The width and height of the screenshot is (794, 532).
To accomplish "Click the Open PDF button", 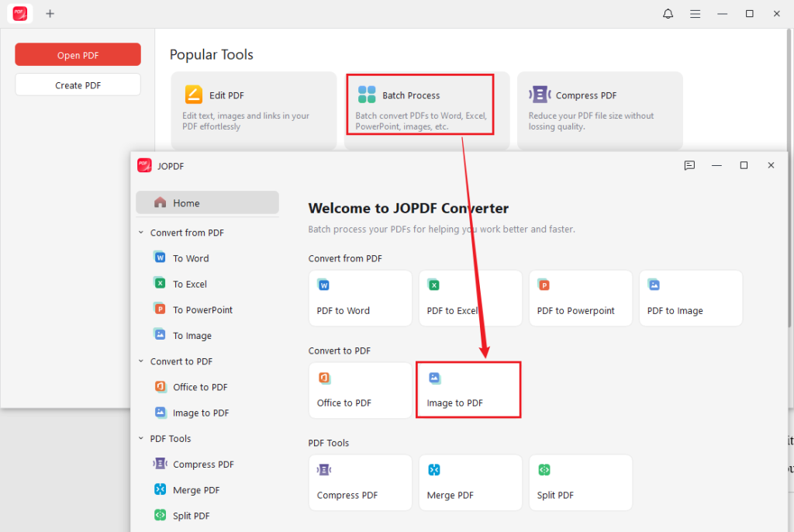I will 78,55.
